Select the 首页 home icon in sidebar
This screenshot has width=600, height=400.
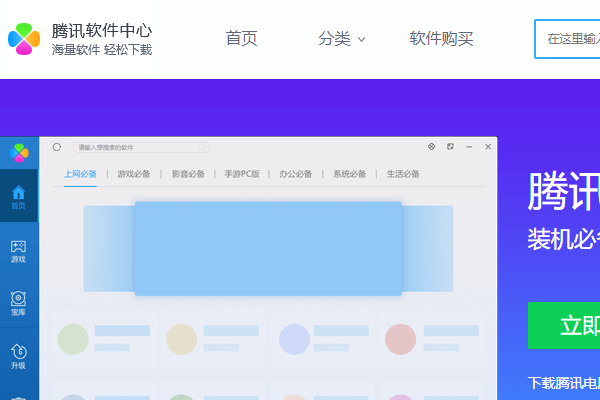(x=18, y=197)
